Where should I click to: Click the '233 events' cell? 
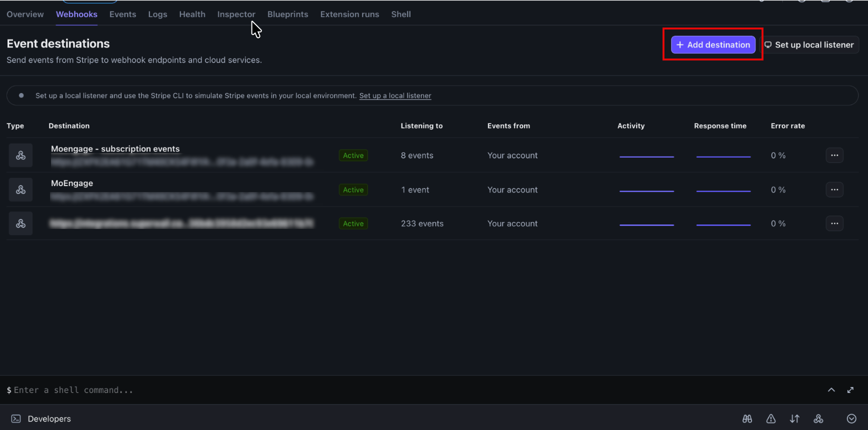(x=422, y=223)
